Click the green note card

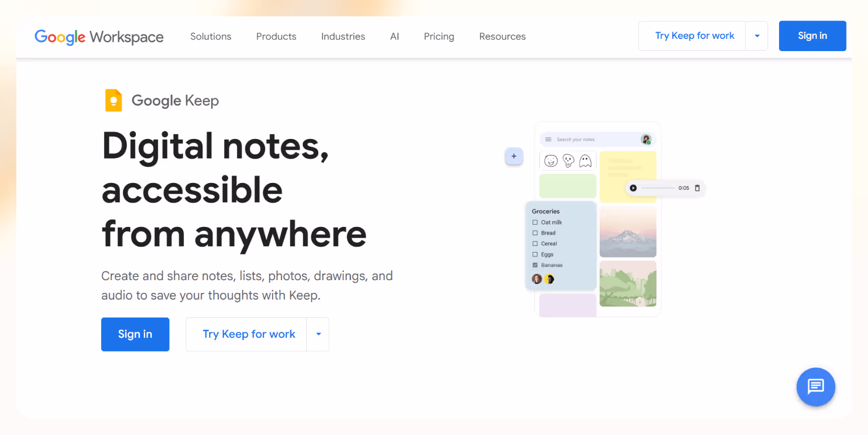[568, 186]
